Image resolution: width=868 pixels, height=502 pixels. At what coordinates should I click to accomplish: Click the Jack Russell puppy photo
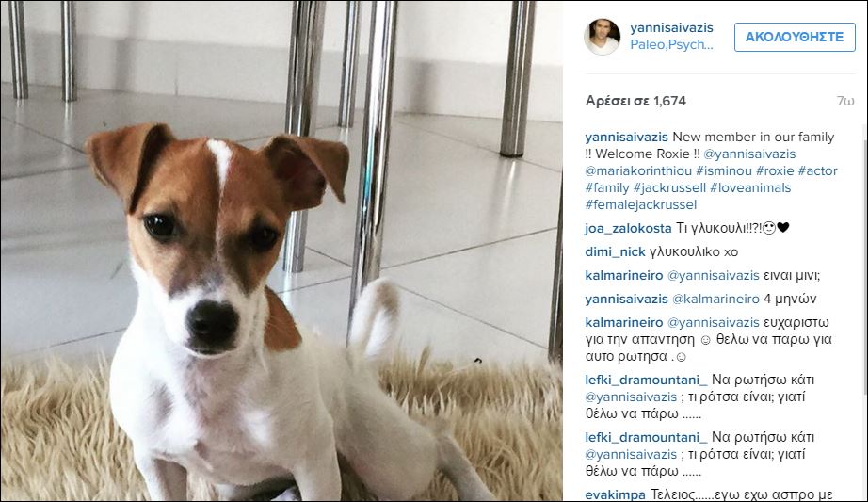[x=281, y=251]
